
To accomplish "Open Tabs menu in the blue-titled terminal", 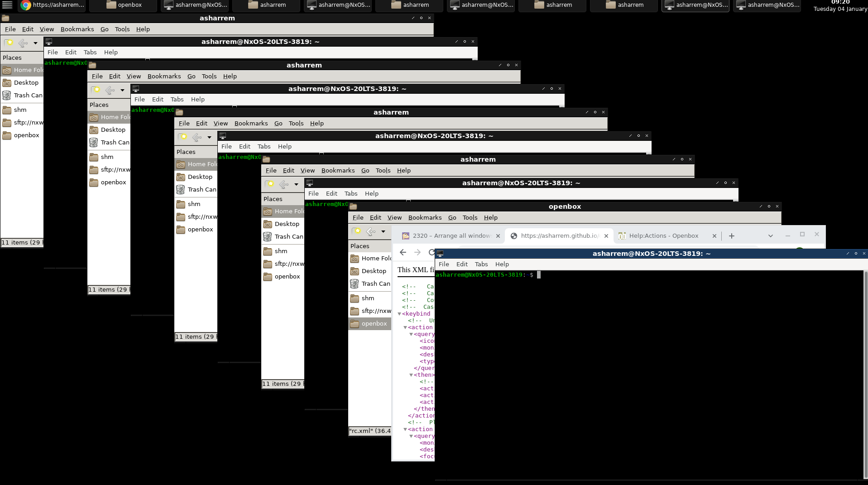I will point(481,264).
